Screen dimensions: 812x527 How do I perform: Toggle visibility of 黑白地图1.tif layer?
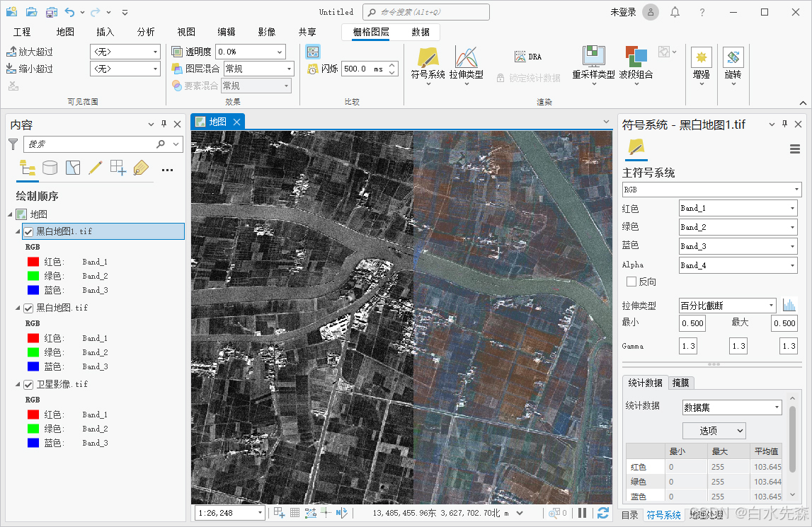coord(28,231)
